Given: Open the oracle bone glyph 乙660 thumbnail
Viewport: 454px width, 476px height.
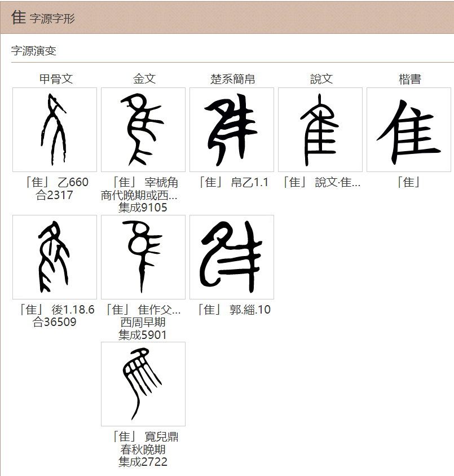Looking at the screenshot, I should pyautogui.click(x=54, y=129).
